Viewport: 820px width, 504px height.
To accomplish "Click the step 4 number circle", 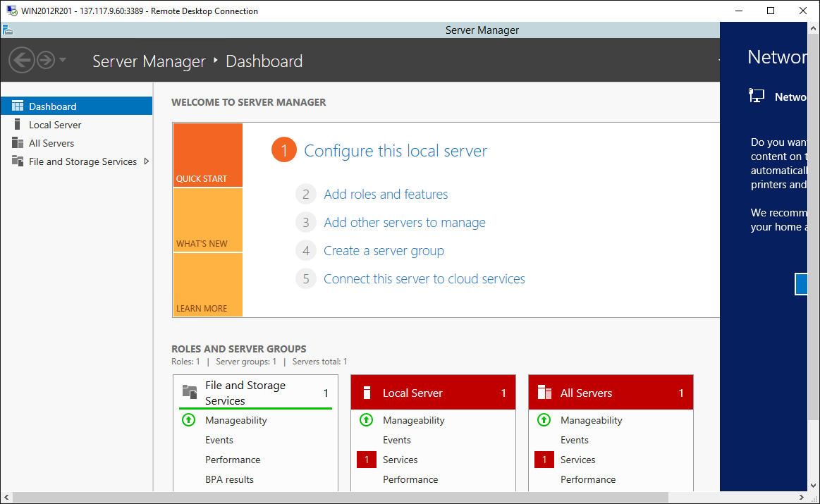I will coord(306,251).
